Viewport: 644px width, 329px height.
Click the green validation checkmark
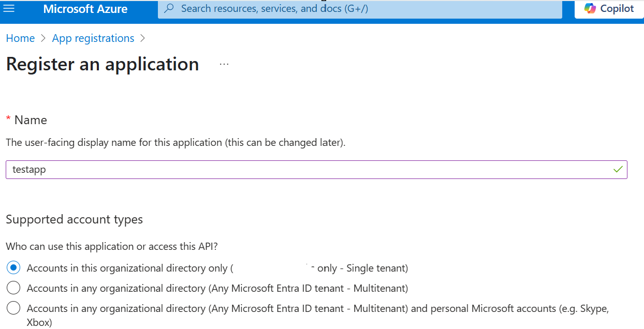tap(618, 169)
